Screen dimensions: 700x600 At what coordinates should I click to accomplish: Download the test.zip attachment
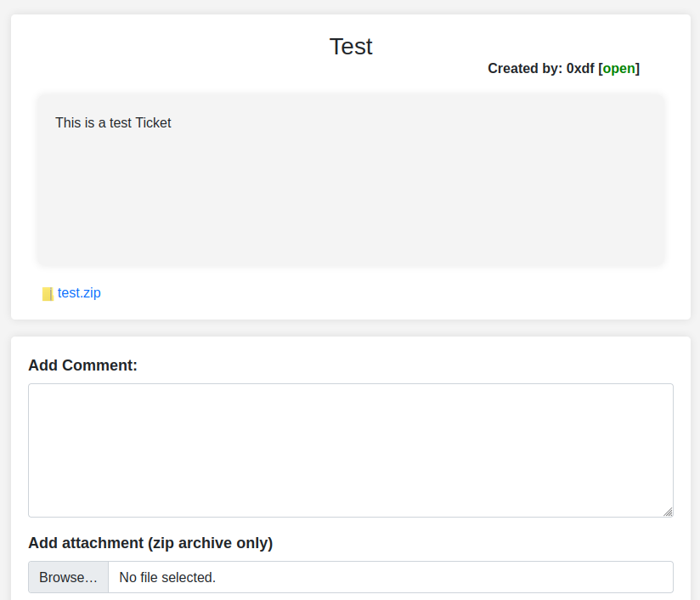point(79,293)
